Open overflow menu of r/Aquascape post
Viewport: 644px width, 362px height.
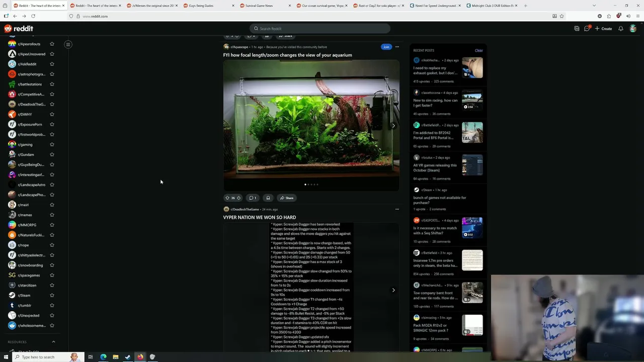pos(397,47)
